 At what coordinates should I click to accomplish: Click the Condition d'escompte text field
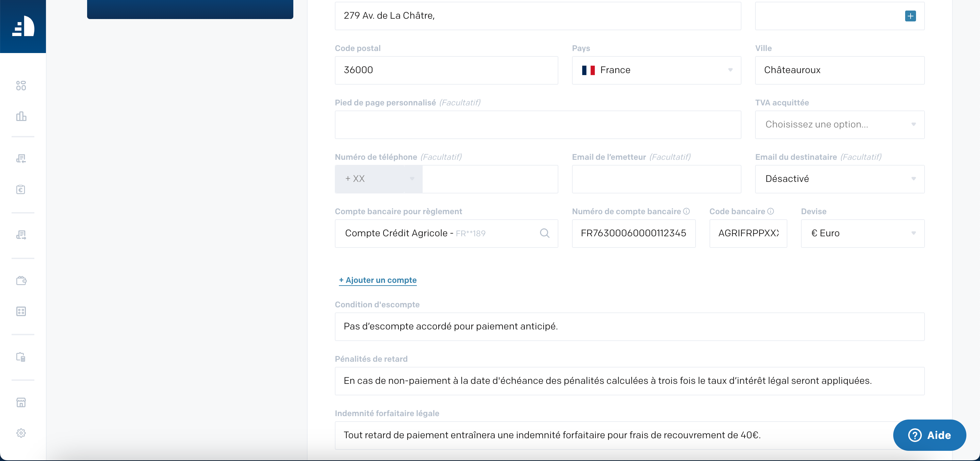(x=630, y=326)
